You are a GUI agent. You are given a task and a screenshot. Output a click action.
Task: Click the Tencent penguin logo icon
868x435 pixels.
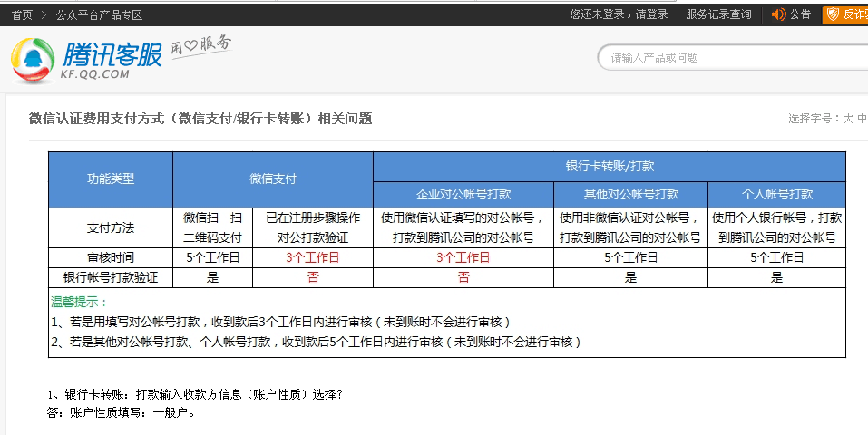click(x=33, y=60)
